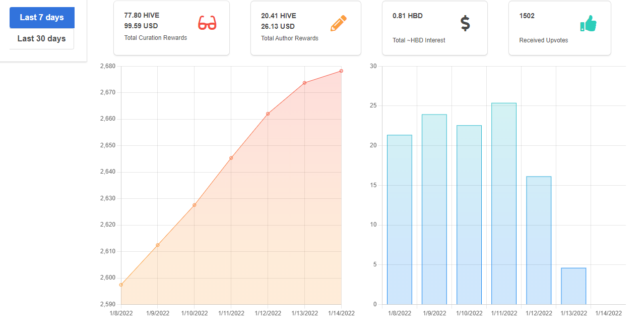Click the 1502 upvotes count
This screenshot has height=331, width=644.
(527, 16)
